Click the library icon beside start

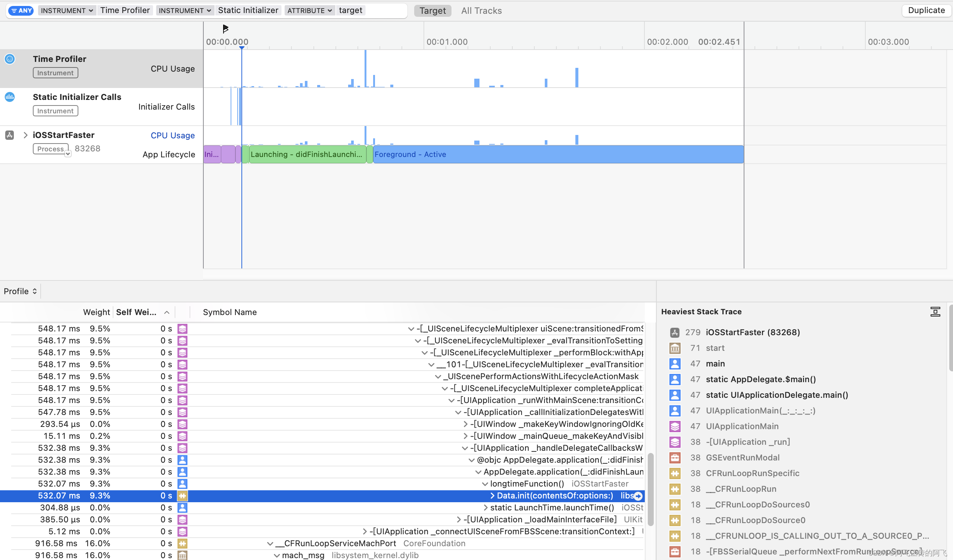point(675,348)
